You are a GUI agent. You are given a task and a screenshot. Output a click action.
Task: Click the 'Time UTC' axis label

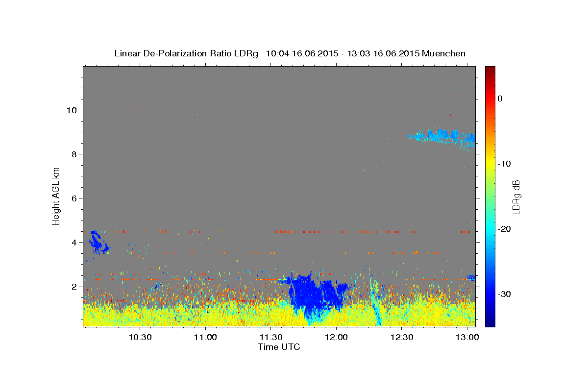[279, 347]
